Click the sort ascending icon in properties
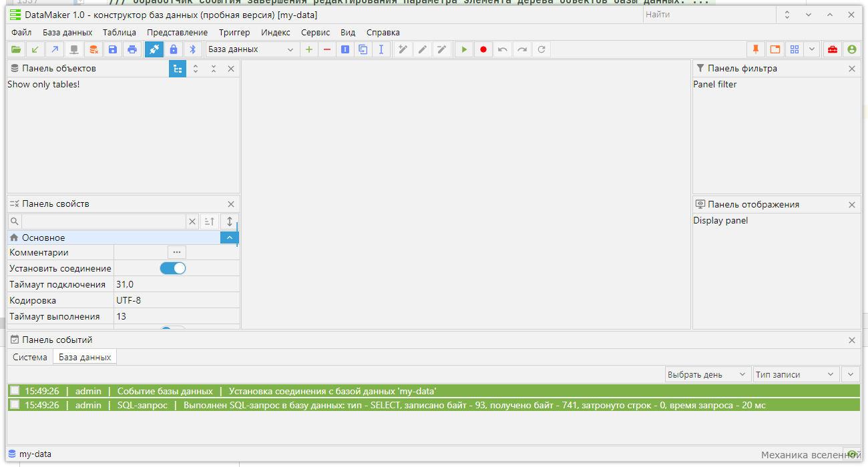 pyautogui.click(x=210, y=221)
